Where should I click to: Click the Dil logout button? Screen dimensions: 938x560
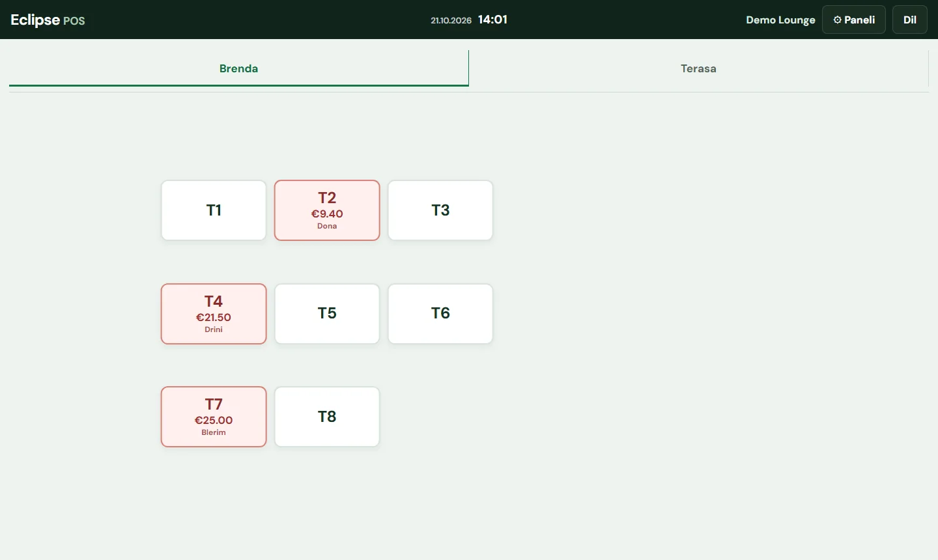point(910,20)
